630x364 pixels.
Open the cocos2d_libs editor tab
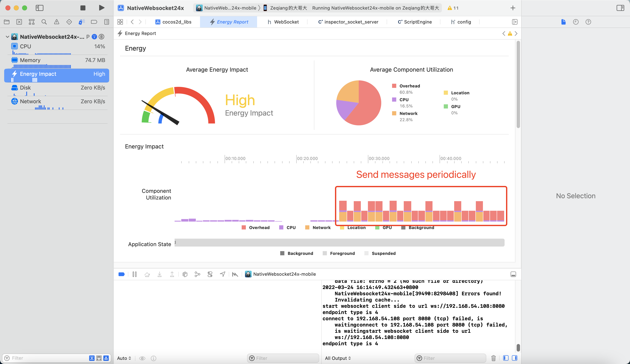176,22
